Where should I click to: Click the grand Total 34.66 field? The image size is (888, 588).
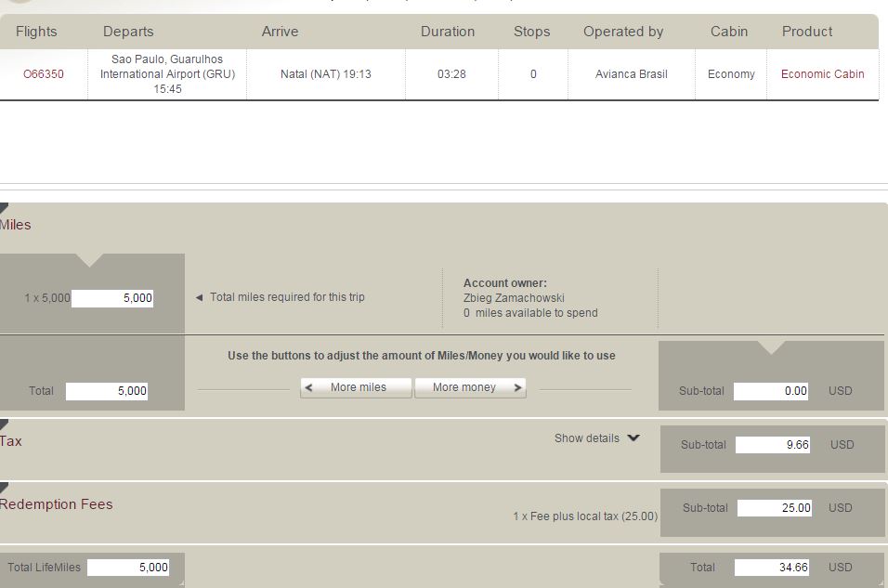tap(771, 567)
